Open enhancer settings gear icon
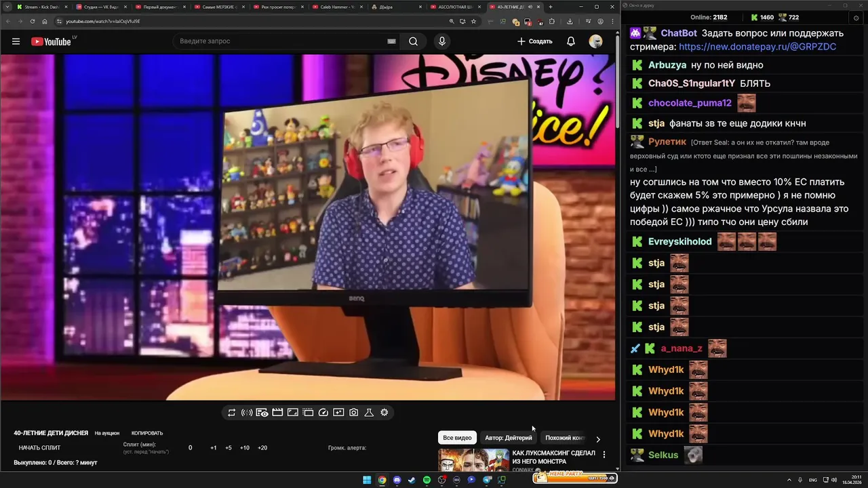Viewport: 868px width, 488px height. click(x=384, y=412)
